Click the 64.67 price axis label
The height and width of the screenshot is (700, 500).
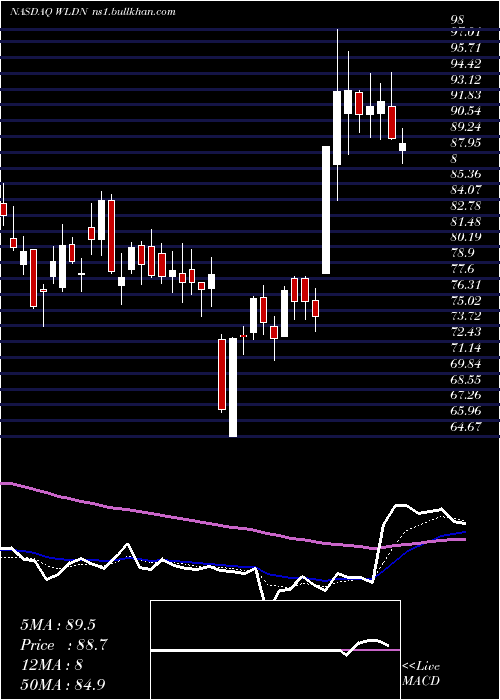[466, 427]
